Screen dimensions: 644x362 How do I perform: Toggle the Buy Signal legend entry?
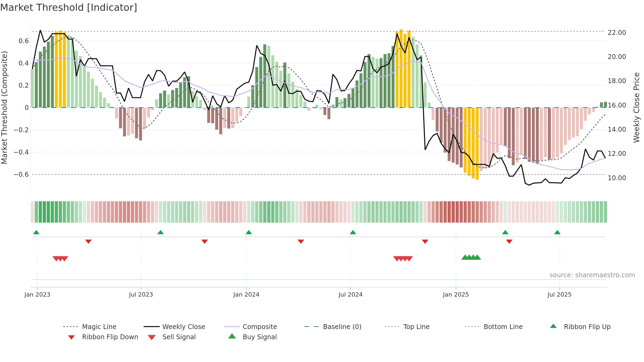[252, 337]
